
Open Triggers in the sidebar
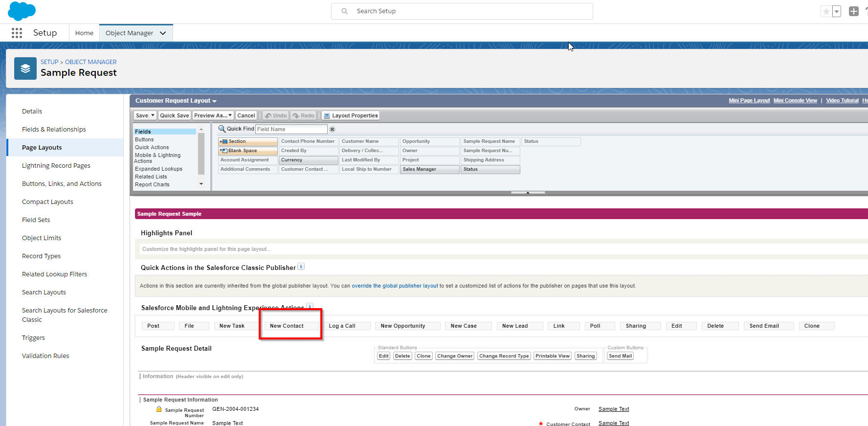pyautogui.click(x=33, y=338)
